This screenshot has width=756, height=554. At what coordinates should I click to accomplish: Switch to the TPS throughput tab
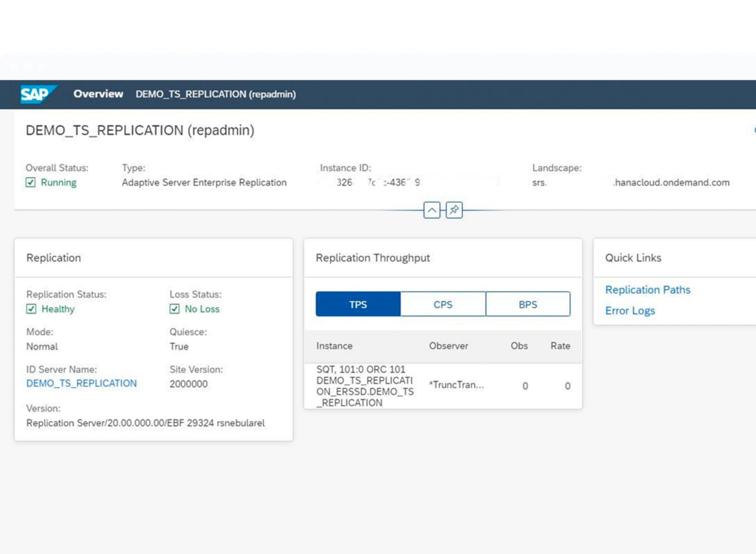[358, 304]
